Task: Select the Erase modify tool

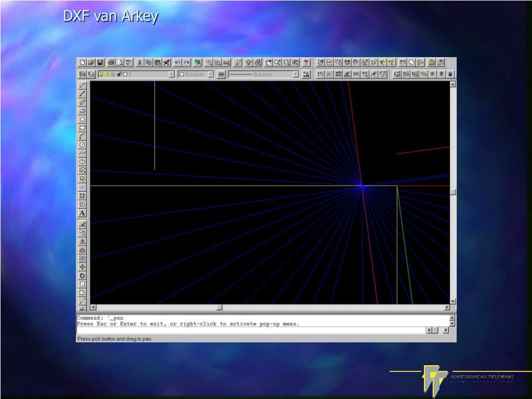Action: click(x=82, y=224)
